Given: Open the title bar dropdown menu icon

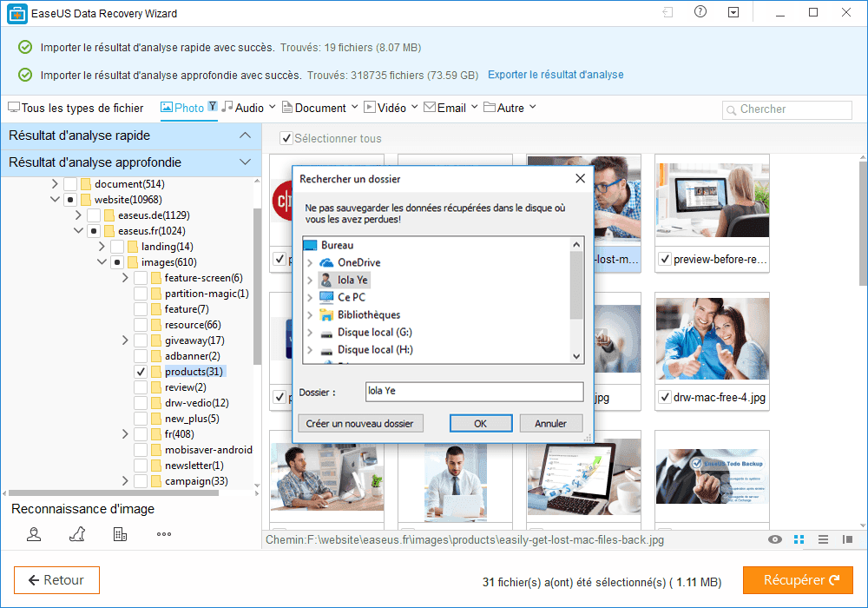Looking at the screenshot, I should [733, 12].
